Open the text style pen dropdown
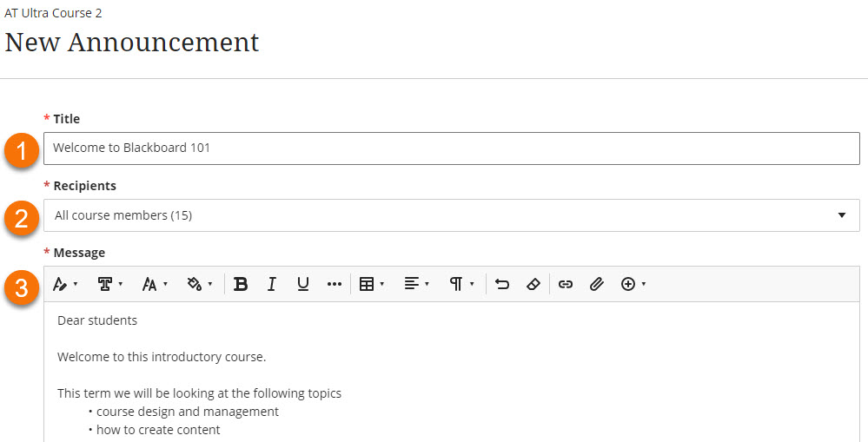The image size is (868, 442). [x=65, y=284]
